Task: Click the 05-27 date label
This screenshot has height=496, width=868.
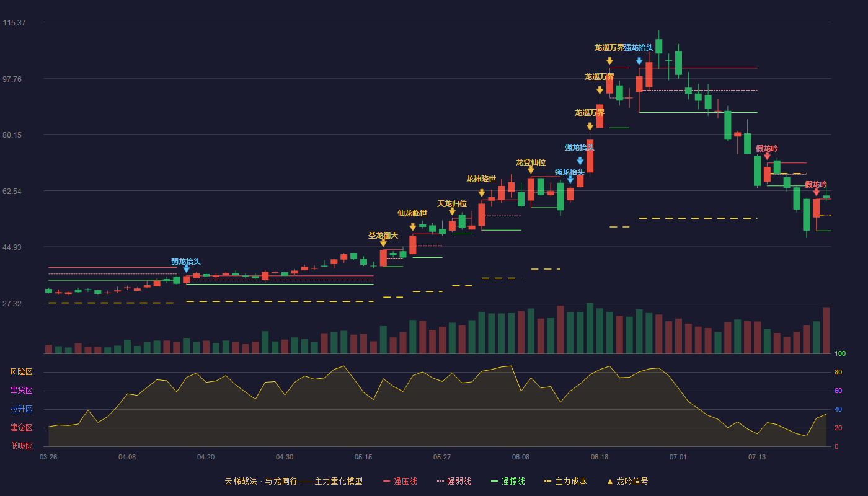Action: click(442, 457)
